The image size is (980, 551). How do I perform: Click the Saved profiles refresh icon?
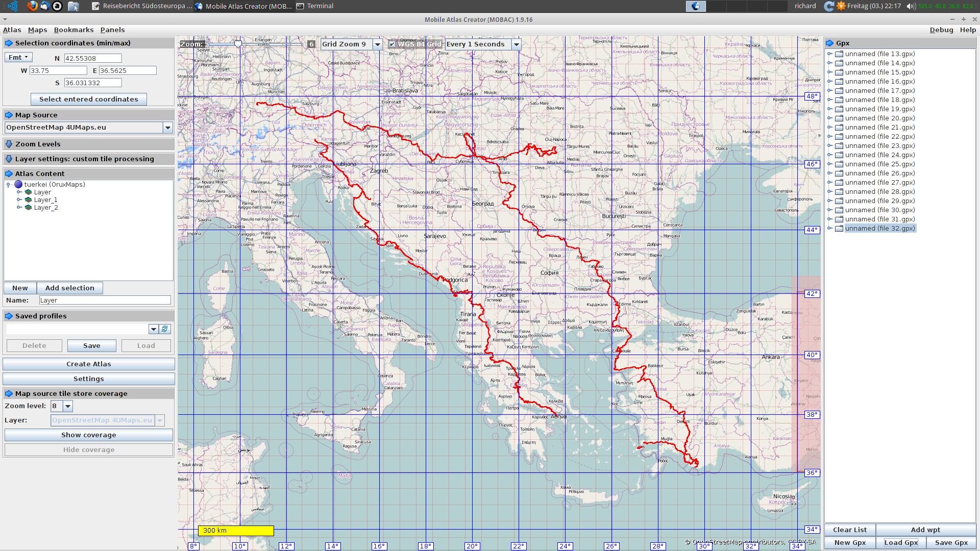click(x=164, y=329)
